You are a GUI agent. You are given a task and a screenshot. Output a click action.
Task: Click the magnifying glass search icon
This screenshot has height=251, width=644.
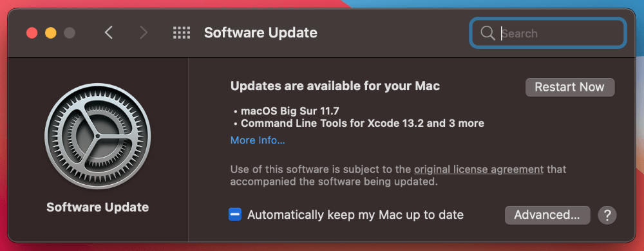click(x=488, y=33)
